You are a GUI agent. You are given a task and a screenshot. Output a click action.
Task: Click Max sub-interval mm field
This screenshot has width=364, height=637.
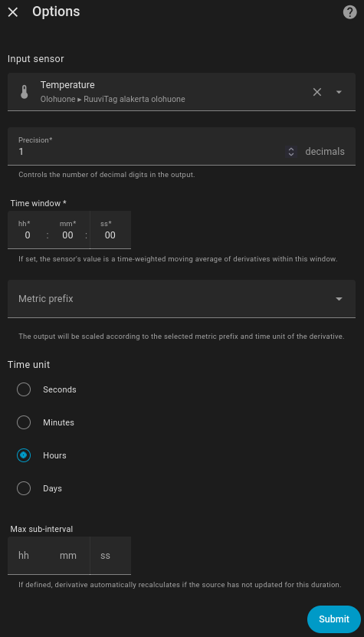point(68,556)
